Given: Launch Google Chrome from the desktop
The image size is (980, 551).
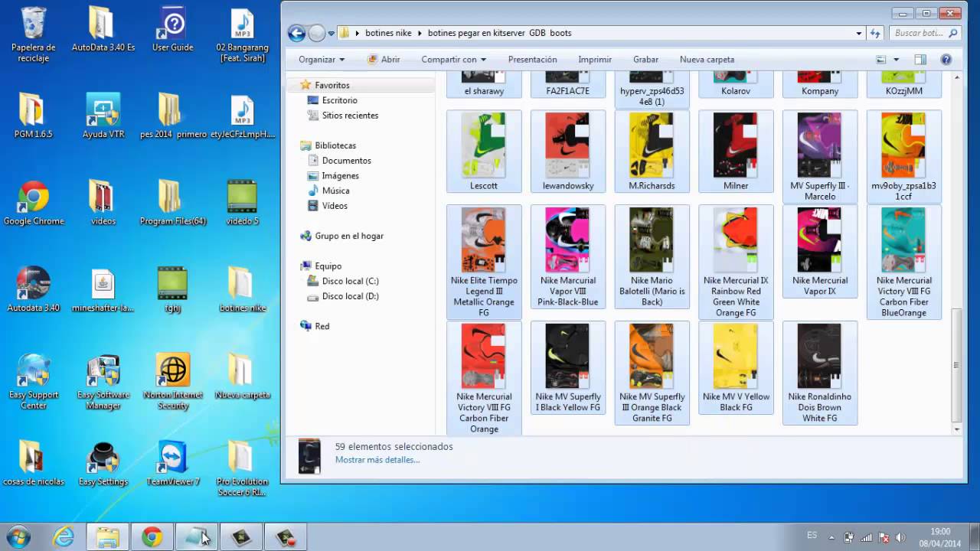Looking at the screenshot, I should [x=34, y=204].
